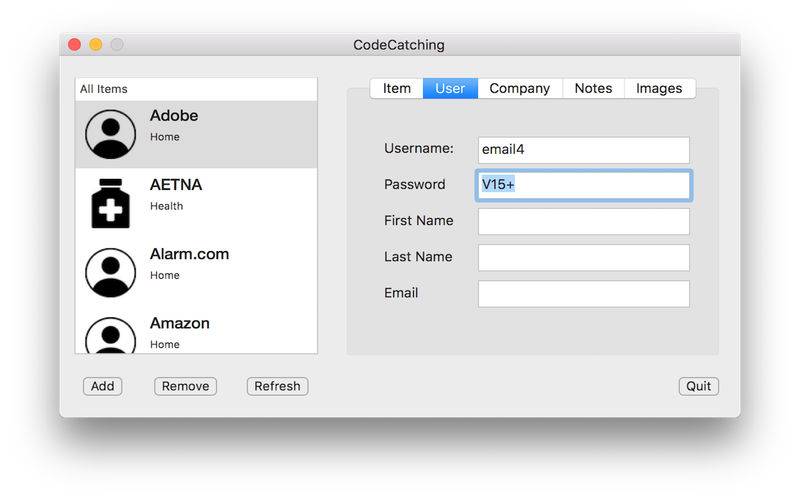800x500 pixels.
Task: Click the Amazon person avatar icon
Action: 111,335
